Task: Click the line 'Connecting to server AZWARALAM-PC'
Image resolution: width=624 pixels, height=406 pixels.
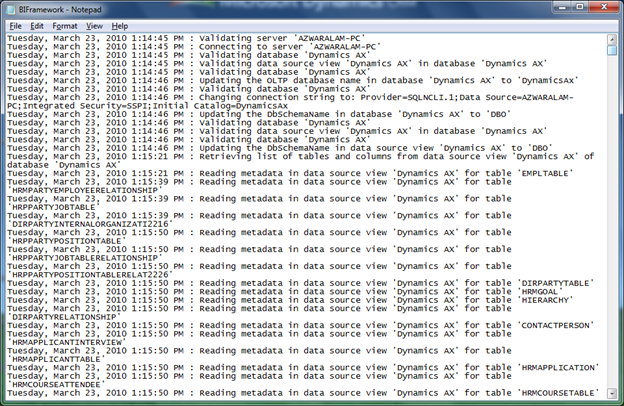Action: [x=194, y=47]
